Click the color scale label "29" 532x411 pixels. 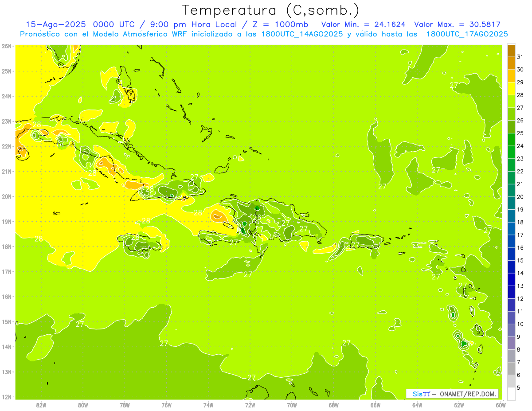click(520, 82)
